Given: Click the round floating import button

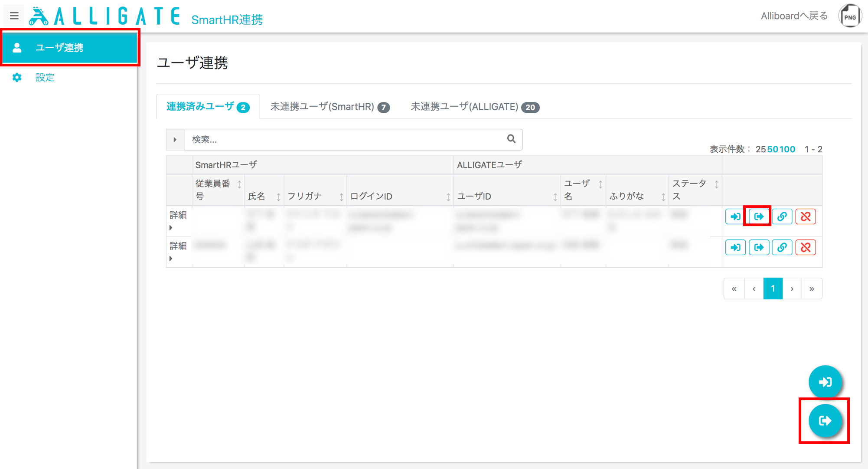Looking at the screenshot, I should point(825,382).
